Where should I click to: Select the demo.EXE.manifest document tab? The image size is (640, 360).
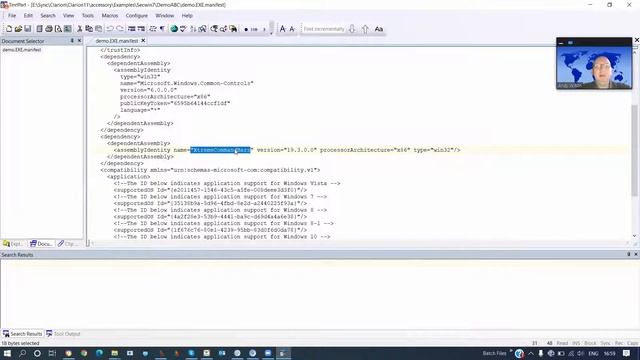pyautogui.click(x=117, y=41)
